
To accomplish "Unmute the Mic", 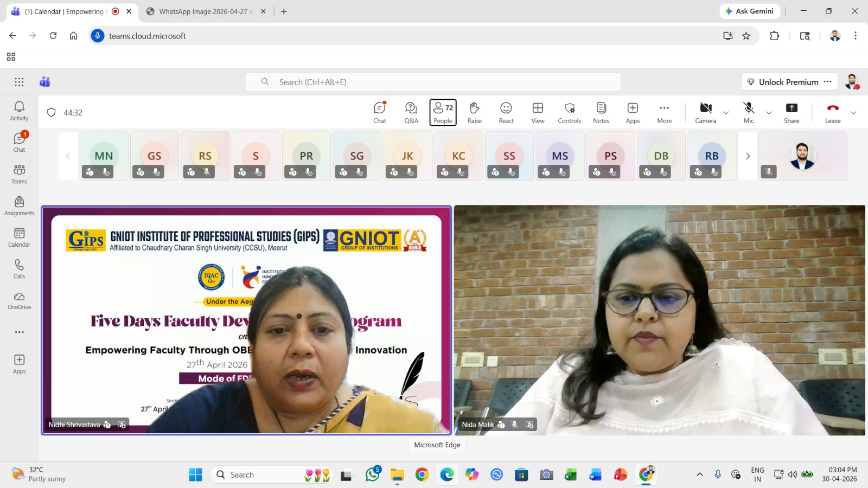I will coord(749,113).
